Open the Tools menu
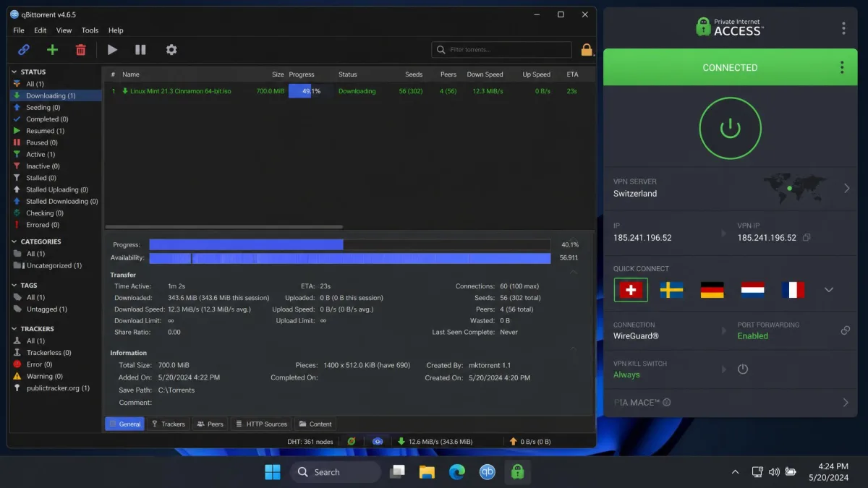868x488 pixels. tap(90, 30)
